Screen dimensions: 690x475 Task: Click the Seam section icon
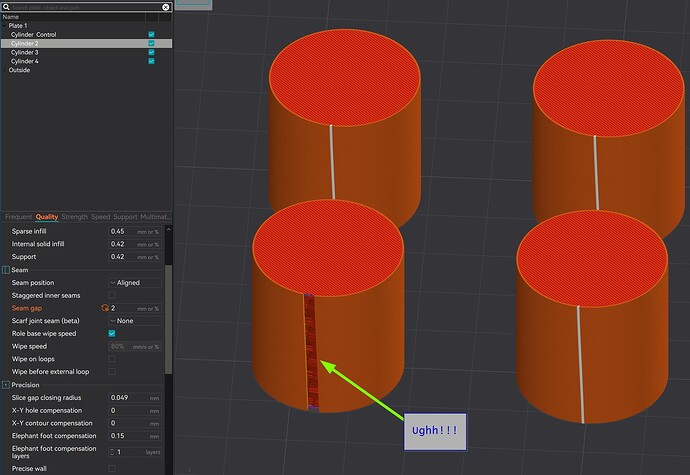pos(6,270)
